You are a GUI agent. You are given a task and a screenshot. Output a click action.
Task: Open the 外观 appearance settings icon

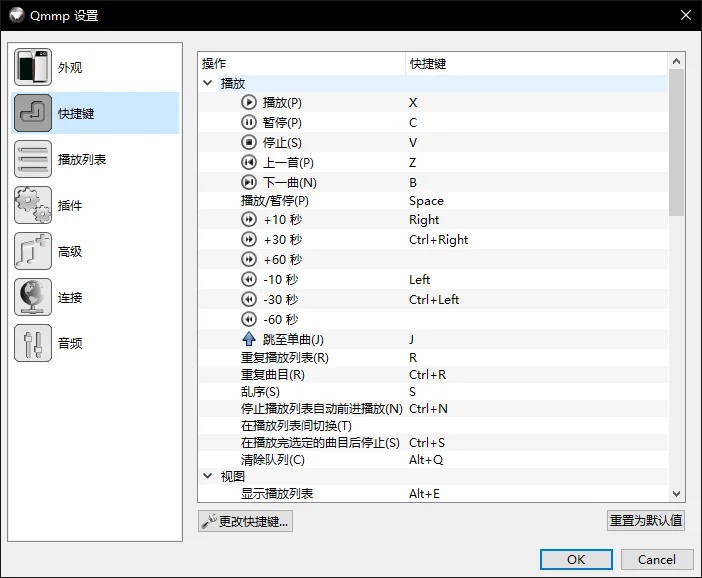click(33, 67)
